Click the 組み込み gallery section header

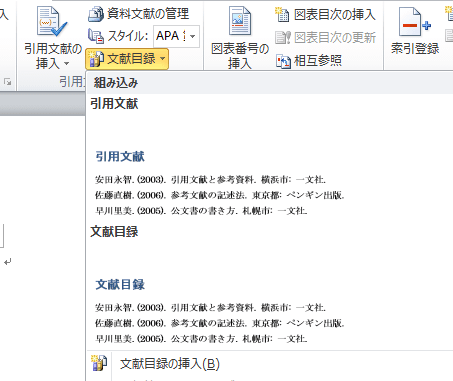[269, 83]
